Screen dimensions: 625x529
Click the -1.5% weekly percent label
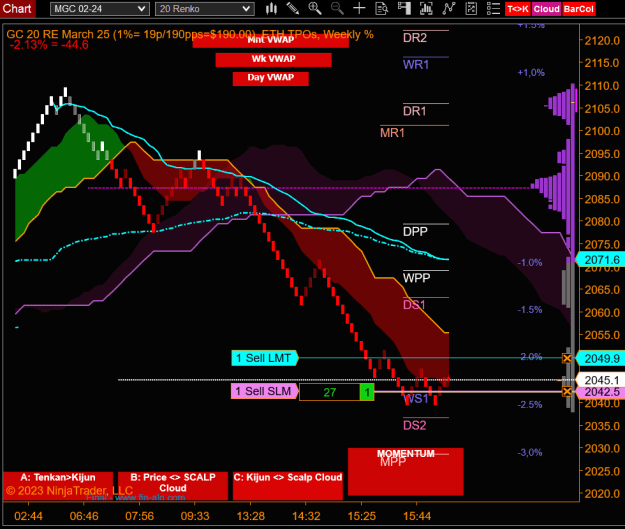point(530,310)
